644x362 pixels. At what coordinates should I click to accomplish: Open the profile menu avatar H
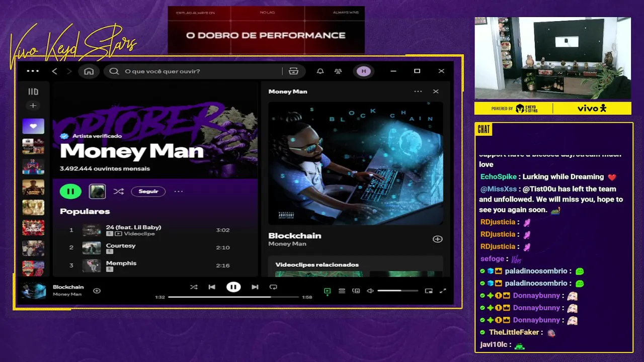[364, 71]
